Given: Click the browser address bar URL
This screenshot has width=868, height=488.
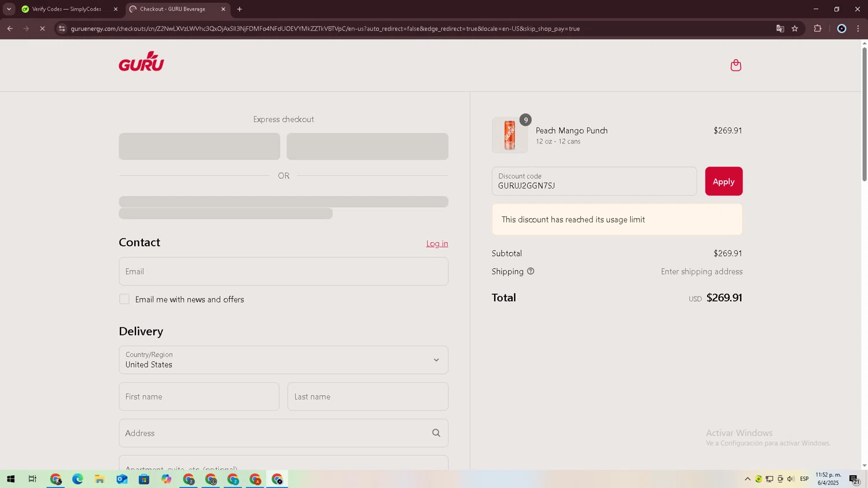Looking at the screenshot, I should 325,28.
